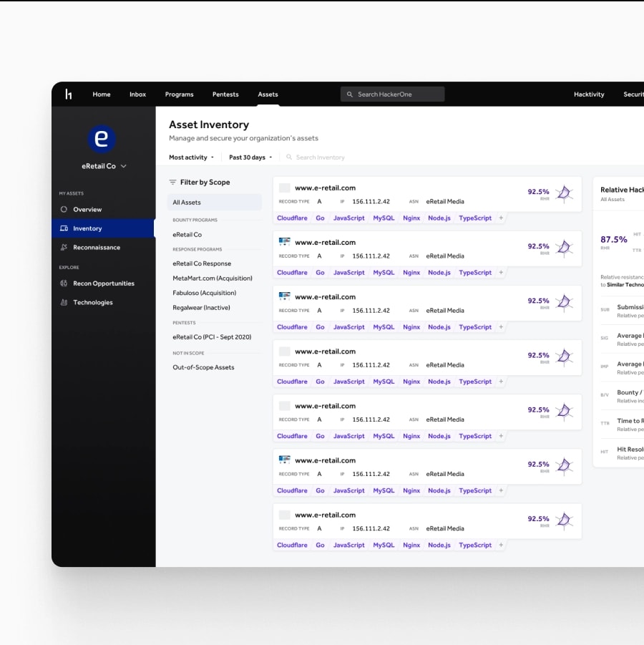The image size is (644, 645).
Task: Expand more technologies plus on fourth card
Action: [501, 382]
